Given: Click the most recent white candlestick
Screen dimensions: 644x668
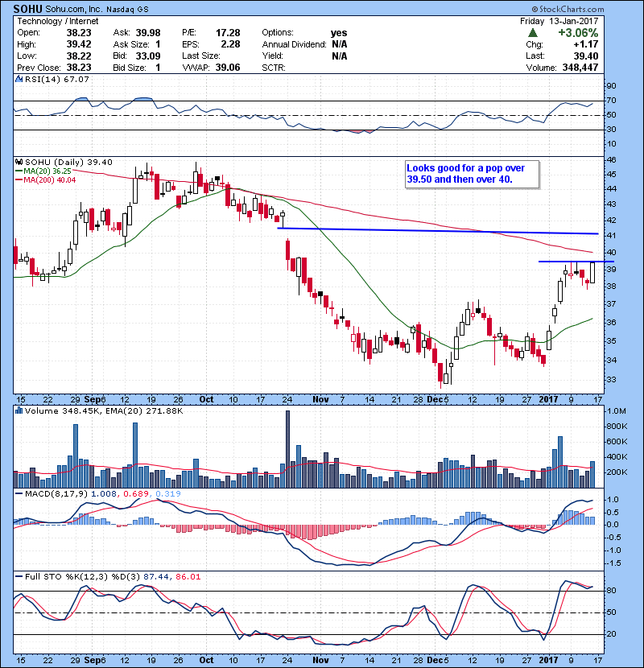Looking at the screenshot, I should click(x=592, y=273).
